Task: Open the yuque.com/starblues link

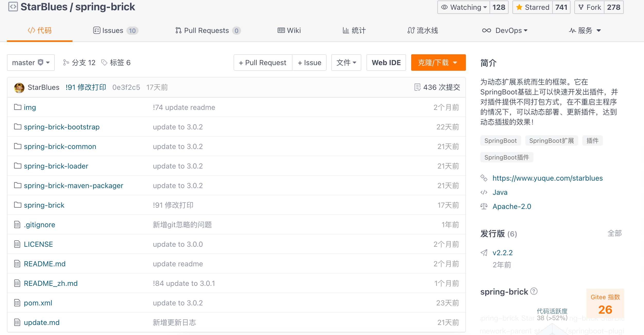Action: point(547,178)
